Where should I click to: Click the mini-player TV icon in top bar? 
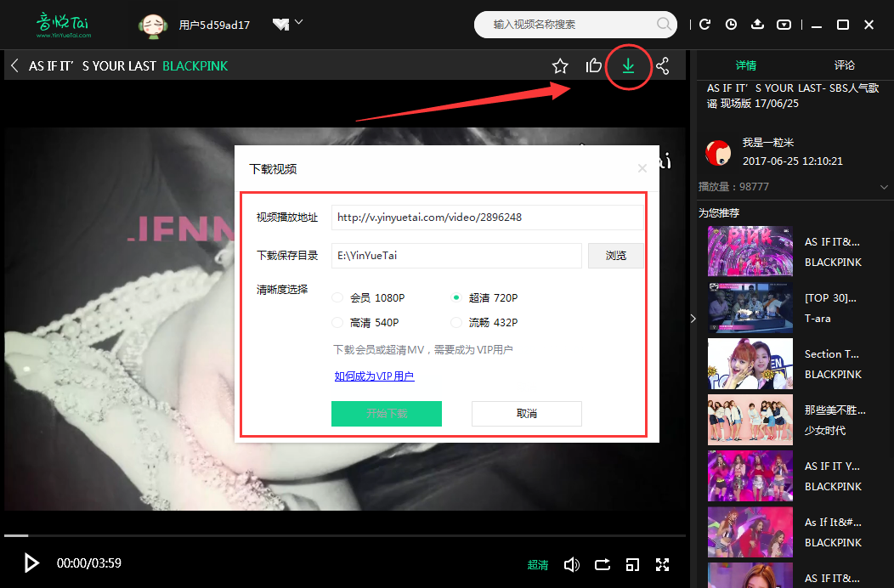(784, 25)
